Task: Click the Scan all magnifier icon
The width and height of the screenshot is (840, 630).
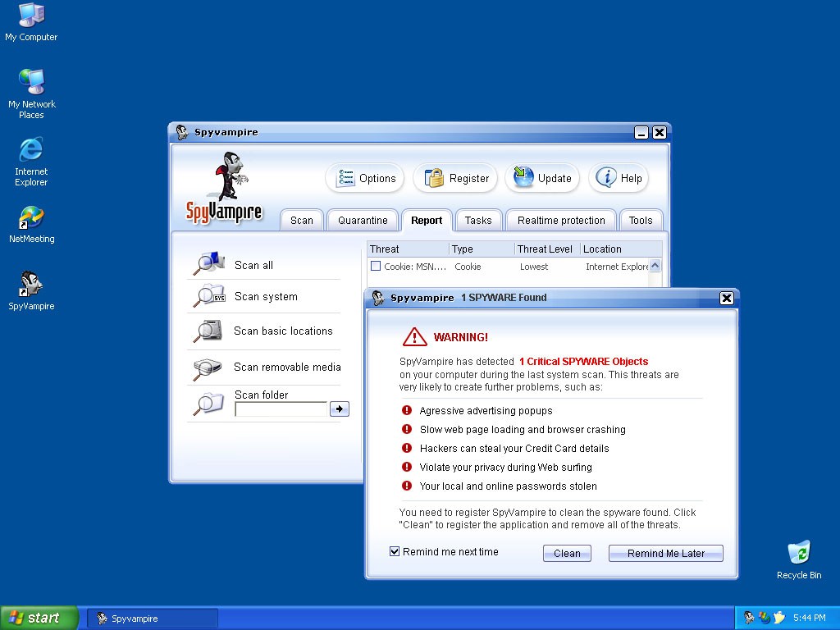Action: [208, 263]
